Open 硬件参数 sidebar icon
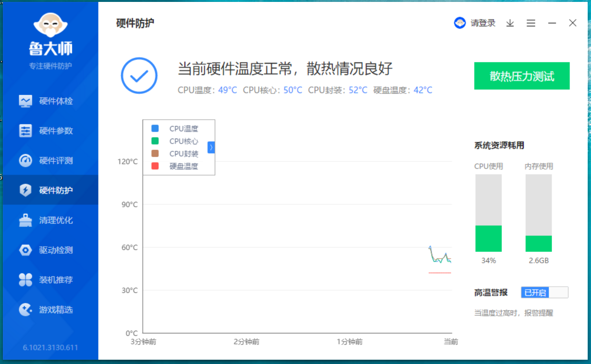 pos(25,131)
